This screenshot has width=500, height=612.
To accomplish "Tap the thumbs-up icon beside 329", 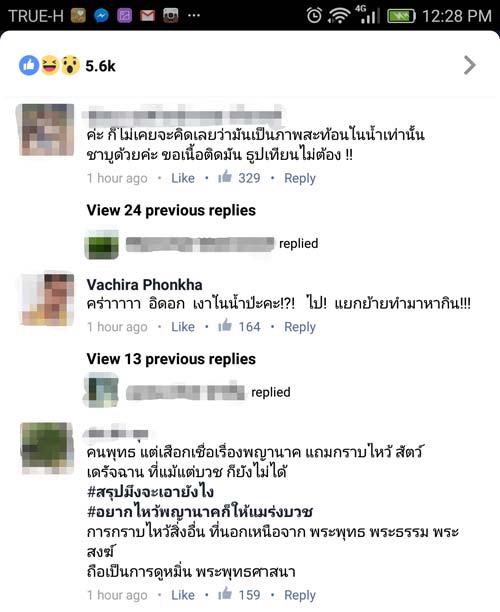I will (225, 177).
